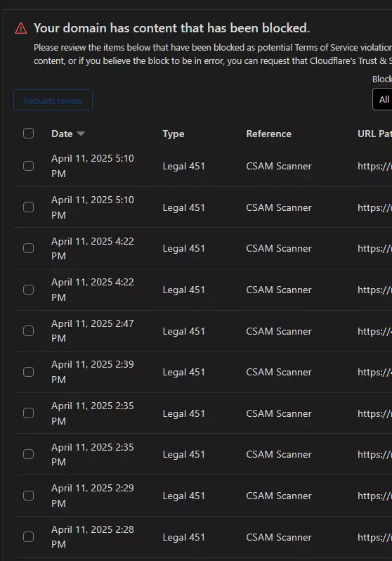Toggle the select-all checkbox in table header
The image size is (392, 561).
[29, 134]
